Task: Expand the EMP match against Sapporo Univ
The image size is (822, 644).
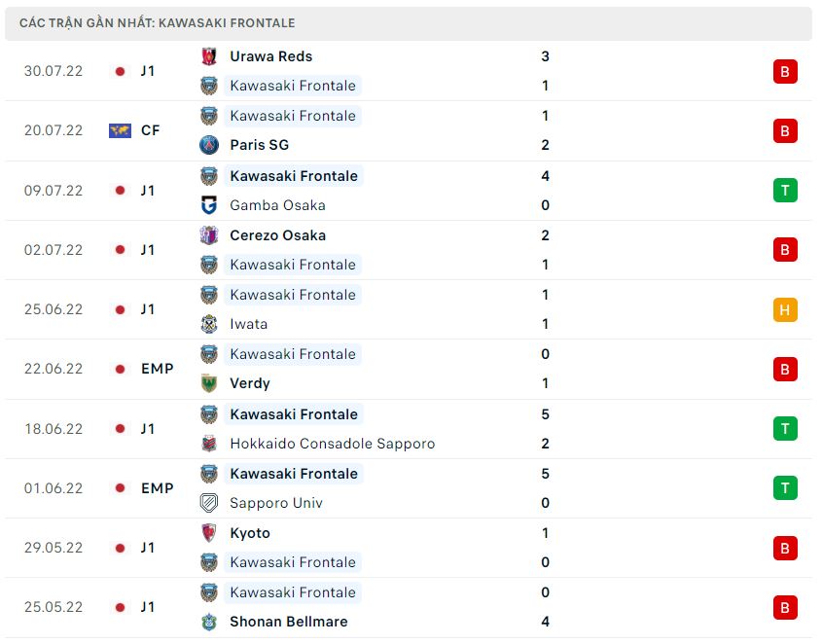Action: tap(409, 487)
